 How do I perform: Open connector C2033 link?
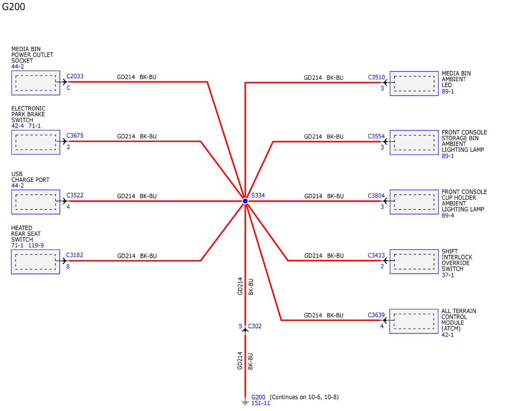tap(75, 76)
